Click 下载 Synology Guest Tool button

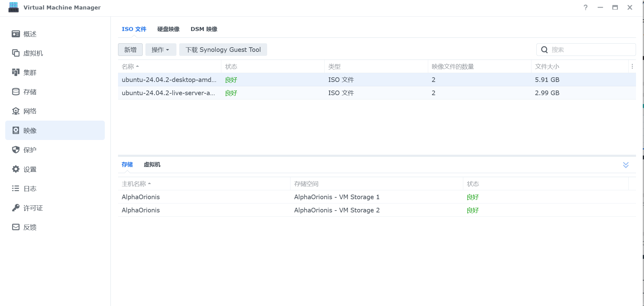223,50
